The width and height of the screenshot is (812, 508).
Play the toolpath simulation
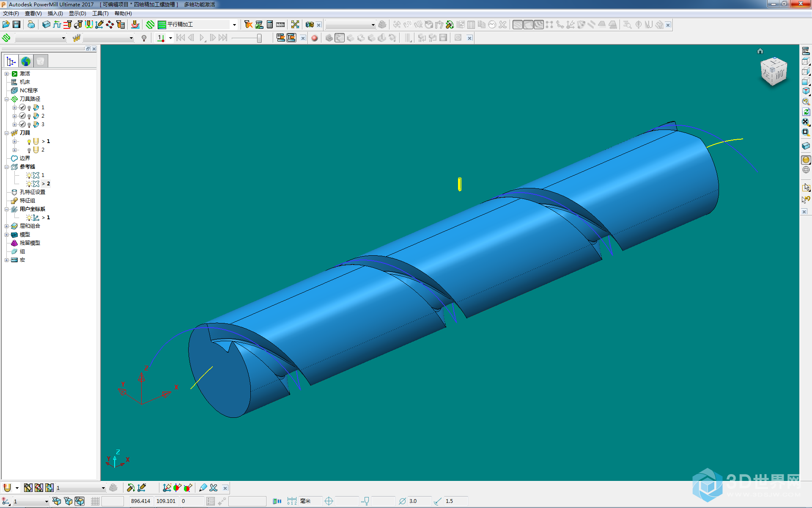pyautogui.click(x=202, y=38)
